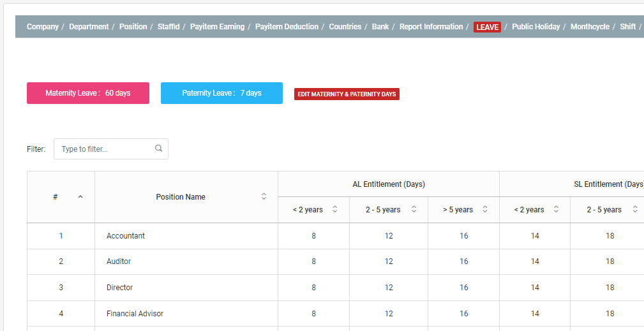
Task: Click row number 2 cell
Action: point(61,261)
